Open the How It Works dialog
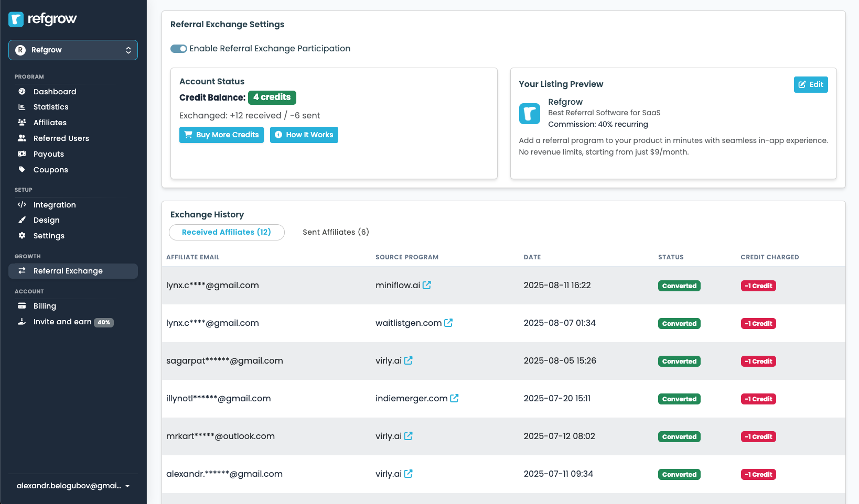Image resolution: width=859 pixels, height=504 pixels. click(x=304, y=135)
